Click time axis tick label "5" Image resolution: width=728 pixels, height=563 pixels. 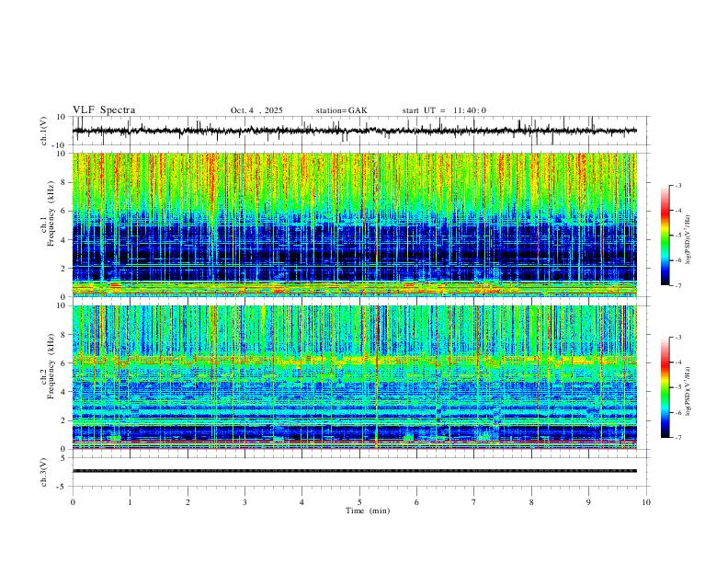[359, 502]
